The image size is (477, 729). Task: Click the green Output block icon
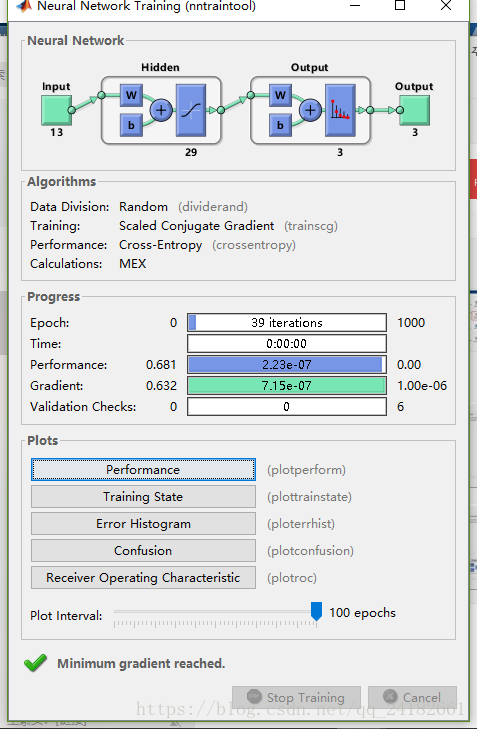point(415,110)
